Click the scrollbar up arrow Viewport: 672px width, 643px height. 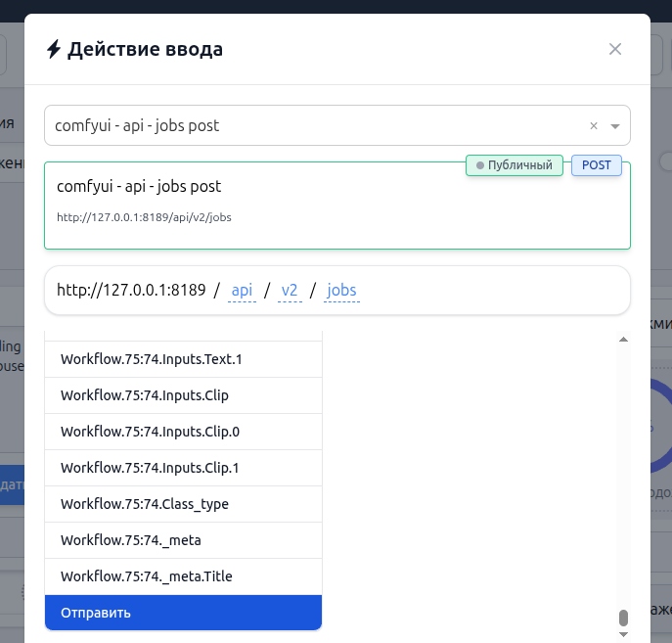[x=623, y=340]
